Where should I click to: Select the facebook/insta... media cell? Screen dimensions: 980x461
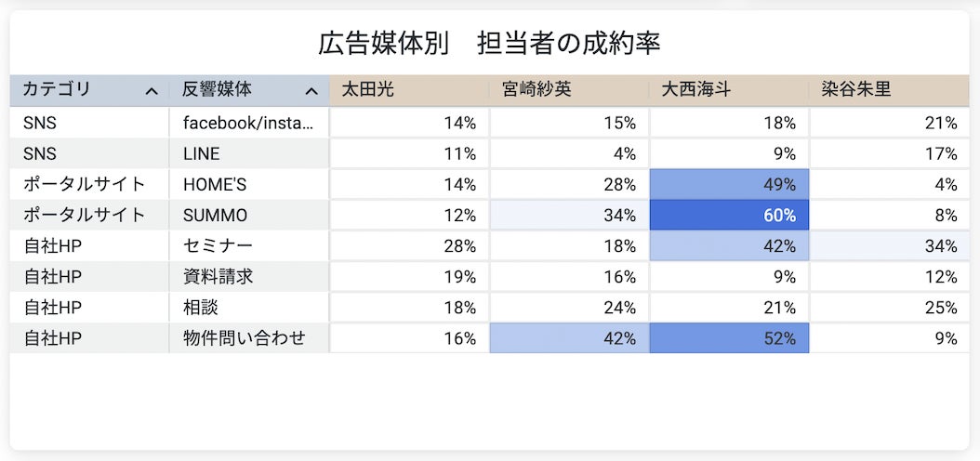click(x=248, y=123)
